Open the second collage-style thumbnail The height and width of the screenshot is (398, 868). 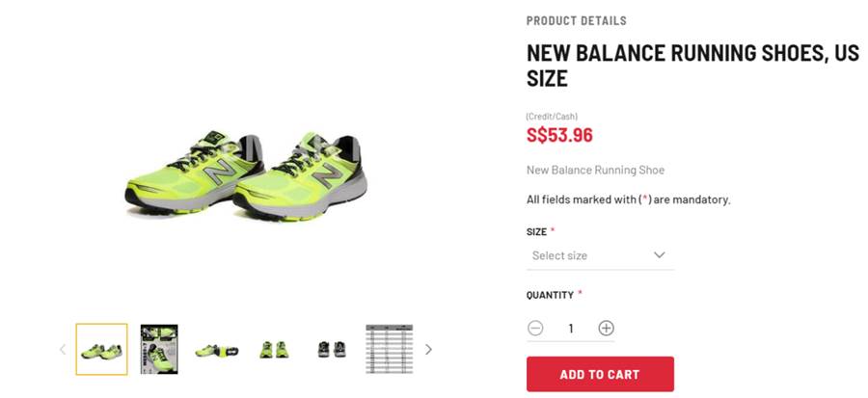pyautogui.click(x=159, y=350)
